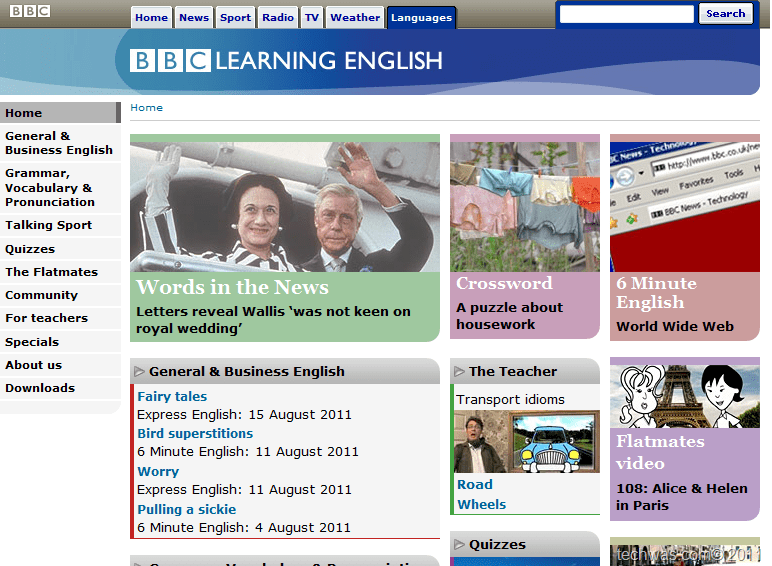Viewport: 772px width, 566px height.
Task: Click the Flatmates video heading
Action: (x=660, y=452)
